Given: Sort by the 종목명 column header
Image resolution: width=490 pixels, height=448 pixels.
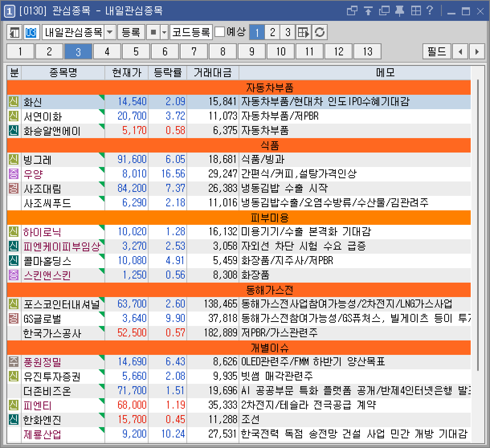Looking at the screenshot, I should [x=63, y=73].
